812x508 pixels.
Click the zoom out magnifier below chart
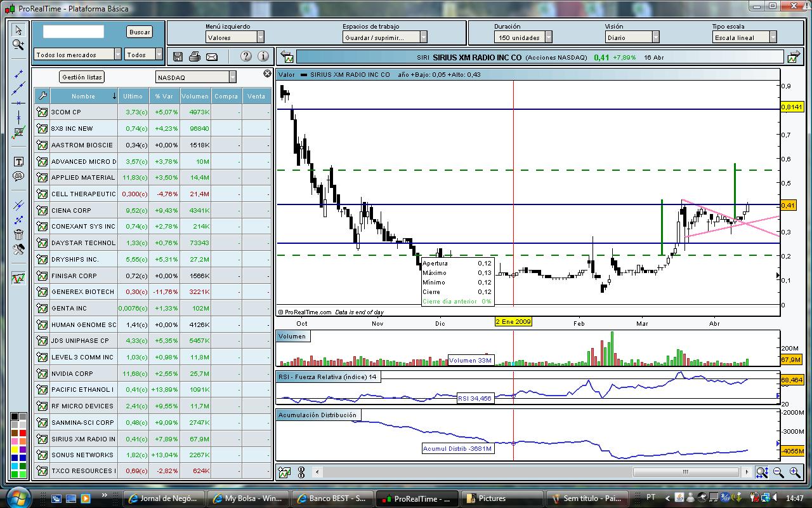[778, 472]
